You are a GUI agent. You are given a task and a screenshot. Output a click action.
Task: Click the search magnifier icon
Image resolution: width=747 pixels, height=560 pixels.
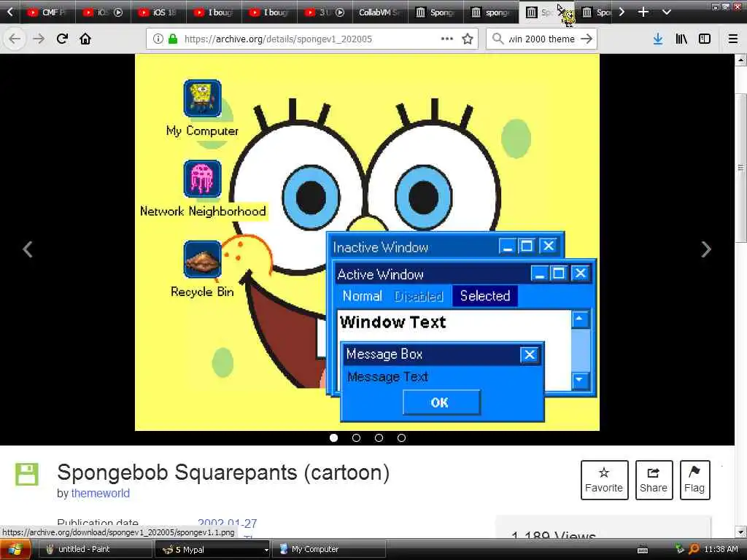point(498,39)
